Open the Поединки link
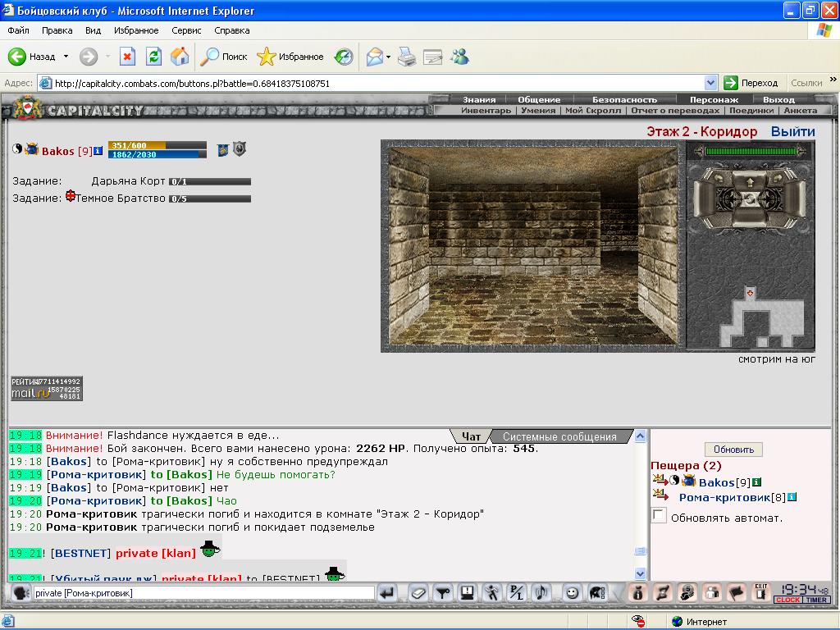Viewport: 840px width, 630px height. click(751, 111)
